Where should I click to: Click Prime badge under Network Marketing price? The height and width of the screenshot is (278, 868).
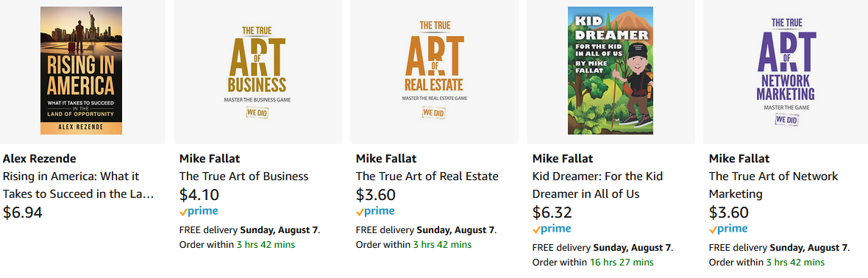click(x=728, y=229)
